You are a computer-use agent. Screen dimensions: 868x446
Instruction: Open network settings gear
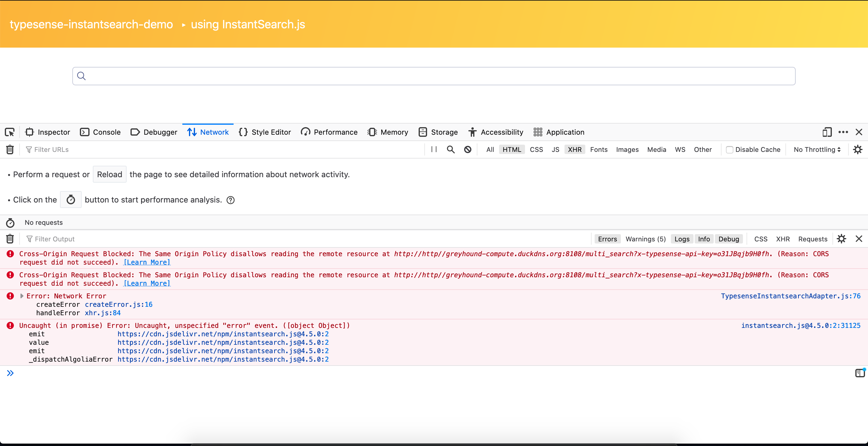coord(857,149)
